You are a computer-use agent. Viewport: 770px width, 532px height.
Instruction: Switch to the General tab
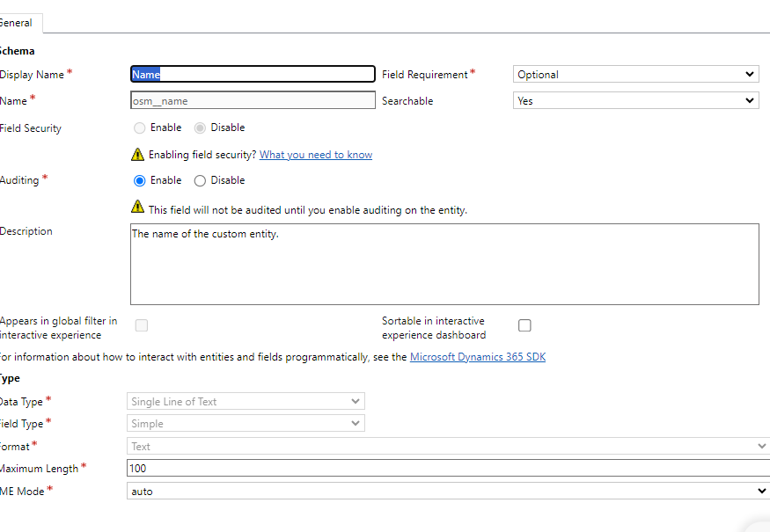(16, 23)
